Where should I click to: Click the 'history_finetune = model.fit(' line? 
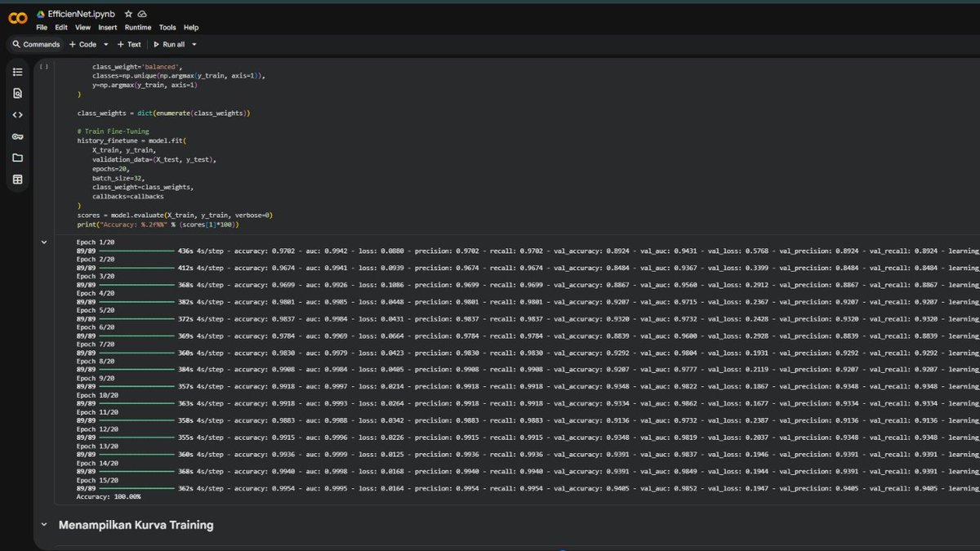pyautogui.click(x=132, y=140)
